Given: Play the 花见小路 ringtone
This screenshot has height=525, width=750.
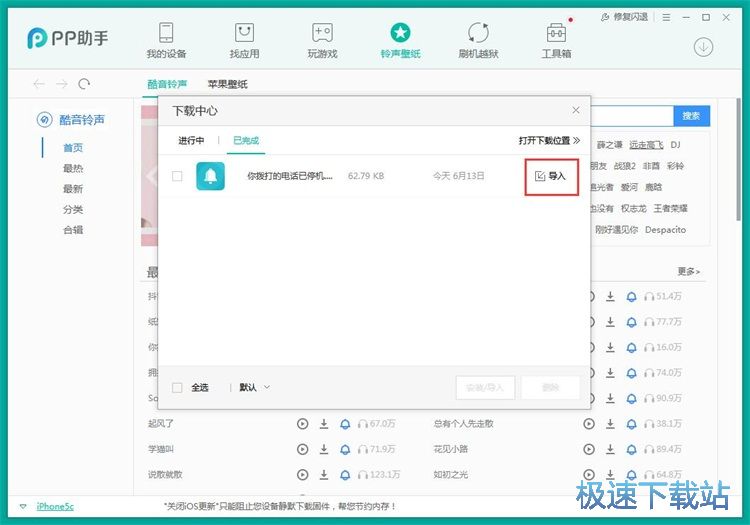Looking at the screenshot, I should pyautogui.click(x=589, y=449).
